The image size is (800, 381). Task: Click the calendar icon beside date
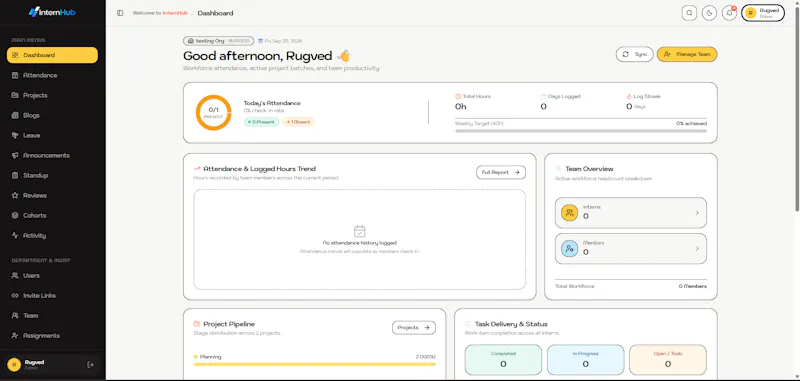coord(260,41)
